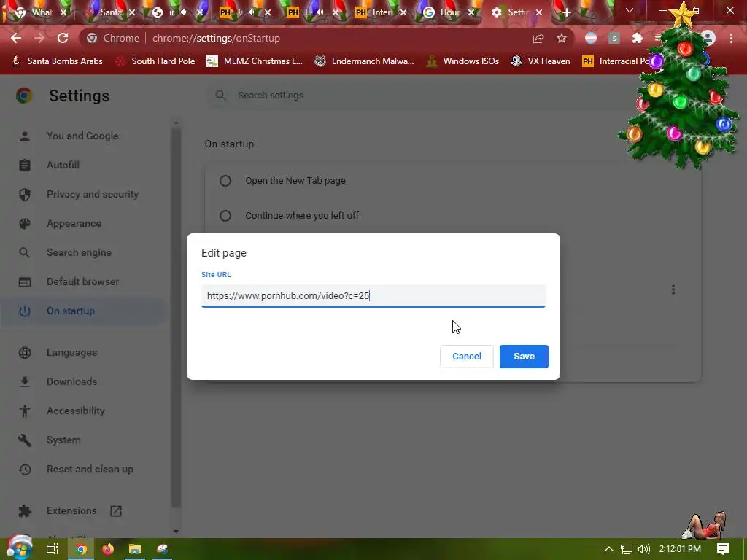The height and width of the screenshot is (560, 747).
Task: Click the Languages globe icon
Action: click(x=25, y=352)
